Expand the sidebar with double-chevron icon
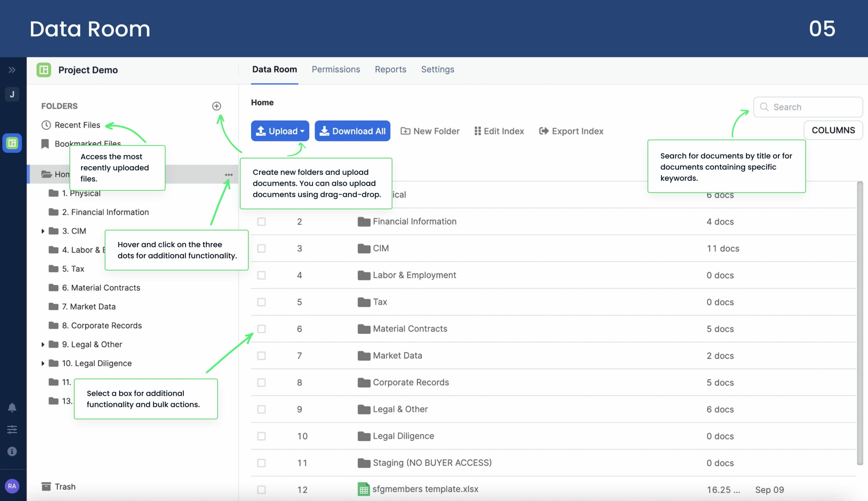 [12, 70]
